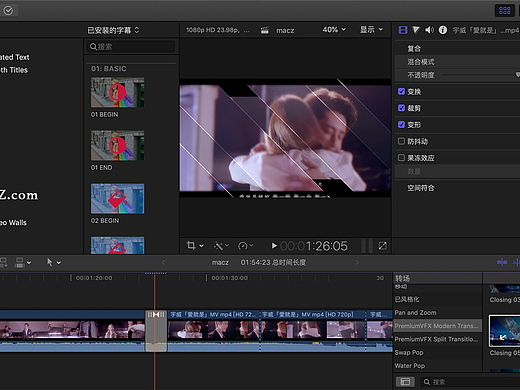Open the clip append options dropdown
520x390 pixels.
(x=23, y=263)
